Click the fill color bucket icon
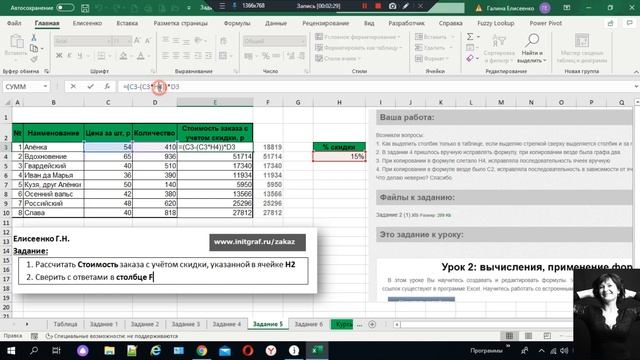 click(123, 56)
